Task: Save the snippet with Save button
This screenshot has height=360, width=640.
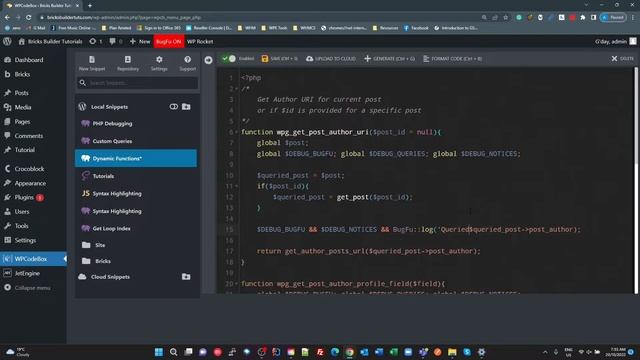Action: tap(280, 59)
